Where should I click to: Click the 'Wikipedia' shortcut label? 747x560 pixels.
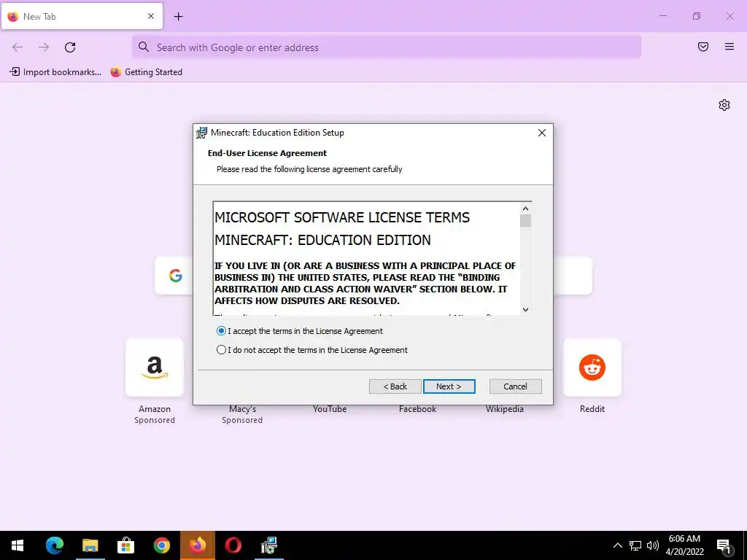click(x=505, y=409)
